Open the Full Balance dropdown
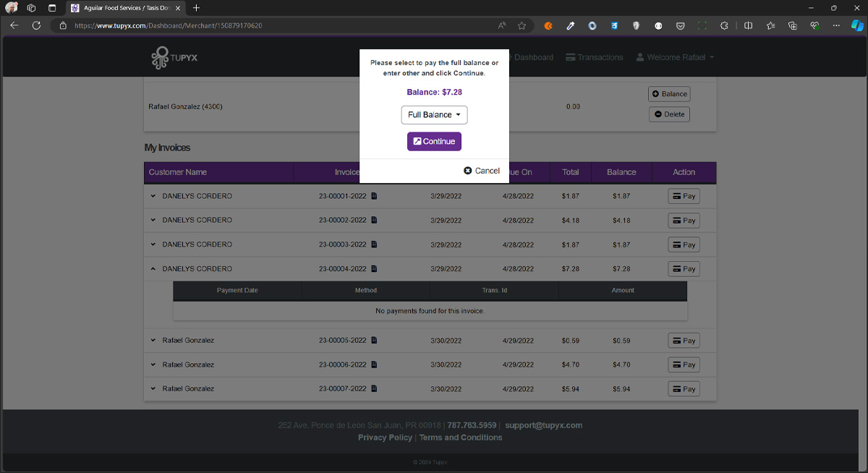 pos(434,115)
